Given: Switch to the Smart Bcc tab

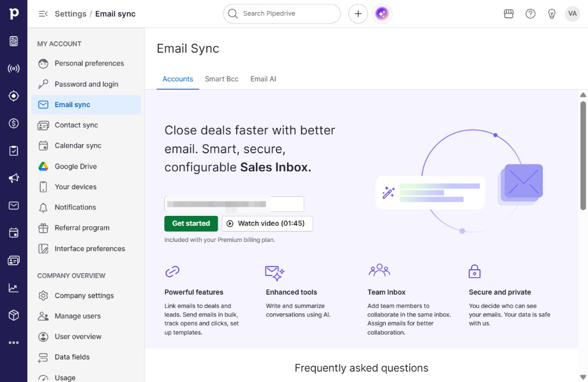Looking at the screenshot, I should [222, 79].
